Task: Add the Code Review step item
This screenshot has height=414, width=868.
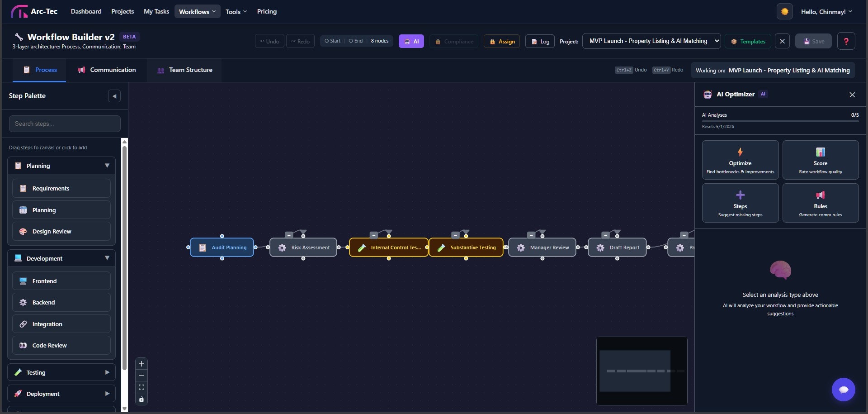Action: (x=61, y=345)
